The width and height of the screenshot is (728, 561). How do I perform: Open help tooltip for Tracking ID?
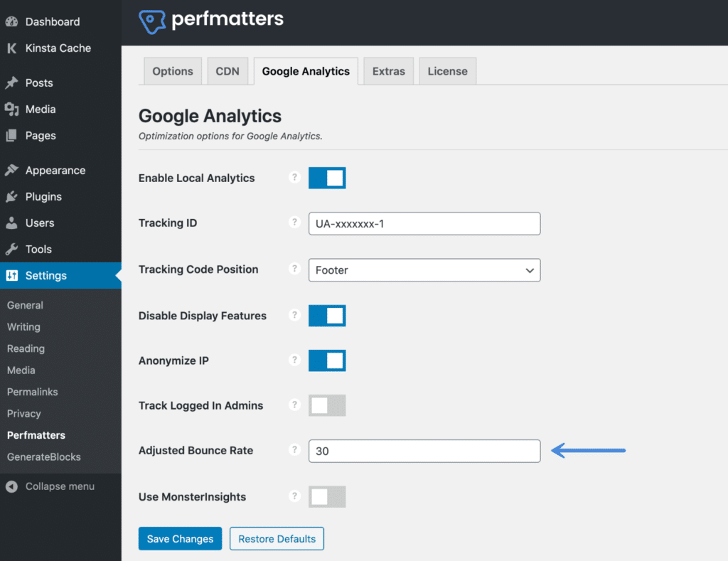pos(294,223)
